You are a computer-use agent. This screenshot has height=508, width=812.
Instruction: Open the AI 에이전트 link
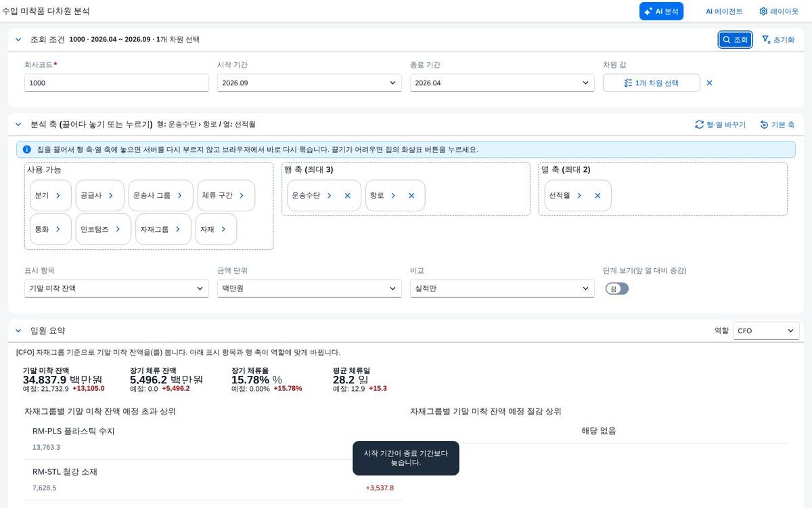[723, 11]
